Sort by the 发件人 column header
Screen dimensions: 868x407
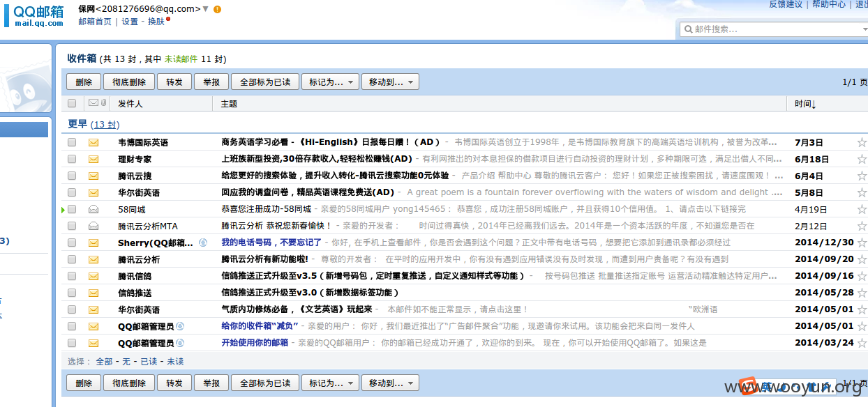[x=130, y=104]
